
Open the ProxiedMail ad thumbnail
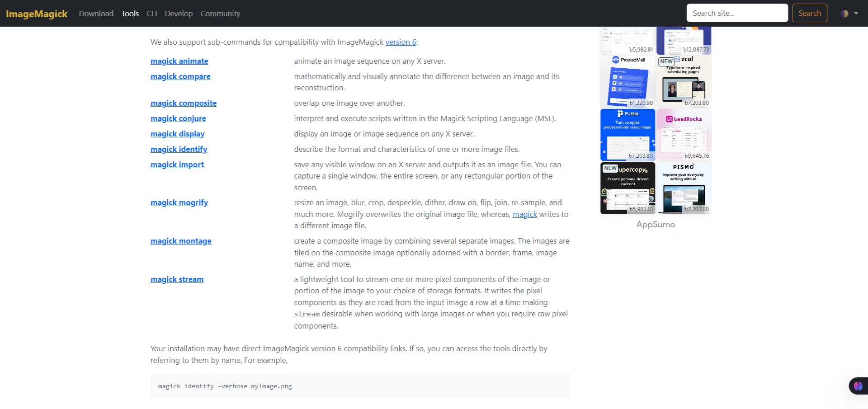(627, 81)
